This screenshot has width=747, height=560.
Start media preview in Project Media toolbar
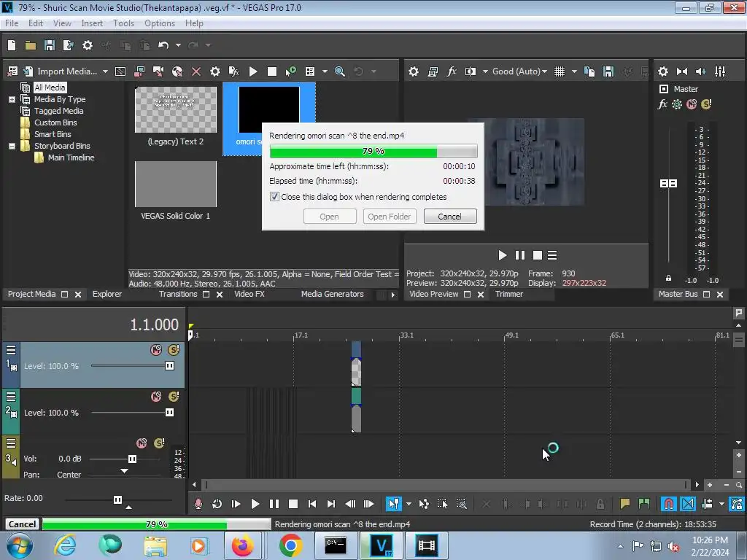click(253, 71)
